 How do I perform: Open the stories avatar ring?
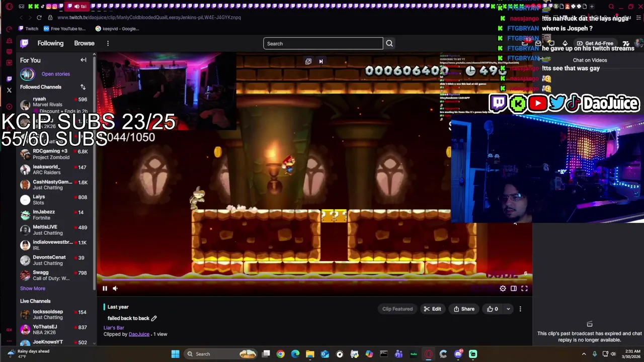27,74
